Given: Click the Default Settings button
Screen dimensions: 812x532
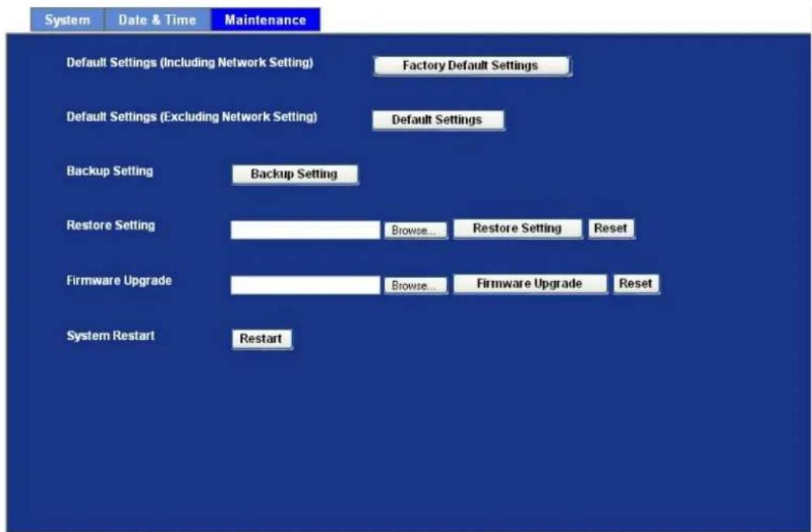Looking at the screenshot, I should 438,120.
